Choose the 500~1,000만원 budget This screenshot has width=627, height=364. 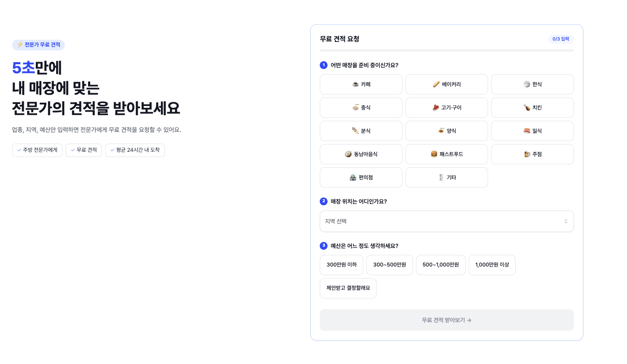pos(441,265)
